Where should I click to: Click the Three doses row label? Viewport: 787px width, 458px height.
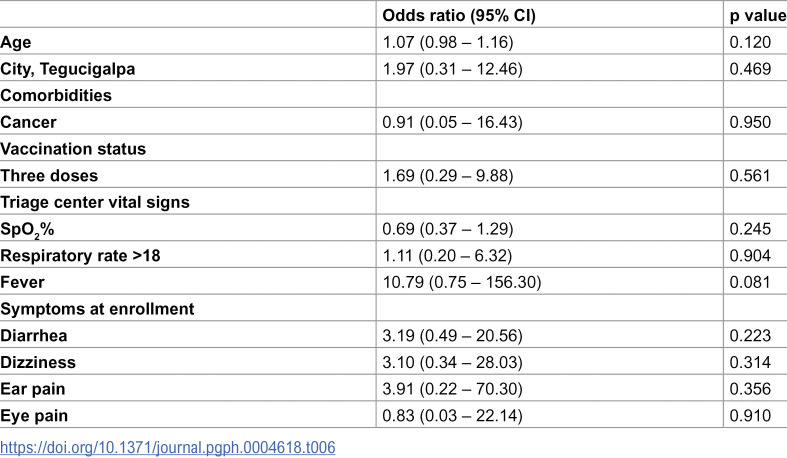49,175
